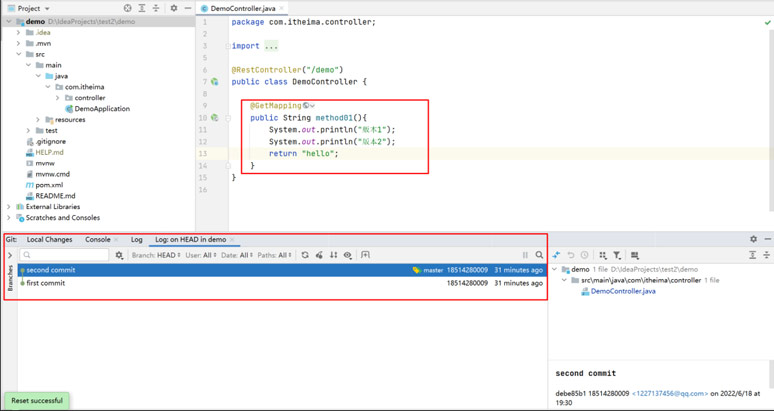Click the Select Opened File locate icon
This screenshot has width=774, height=411.
point(127,8)
